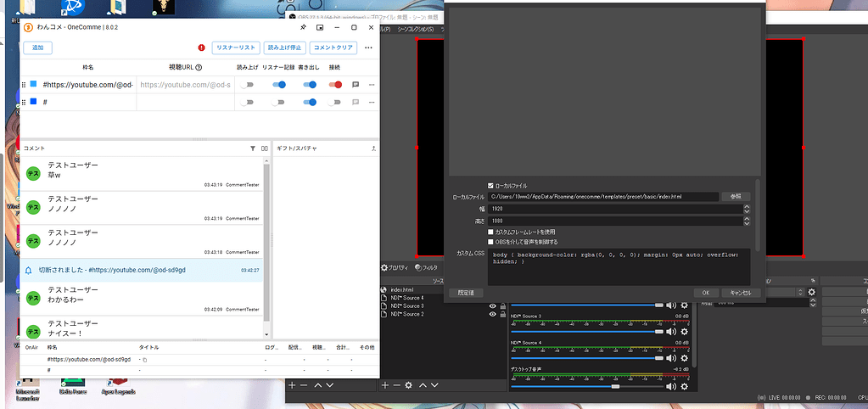Click the red error alert icon

[201, 48]
